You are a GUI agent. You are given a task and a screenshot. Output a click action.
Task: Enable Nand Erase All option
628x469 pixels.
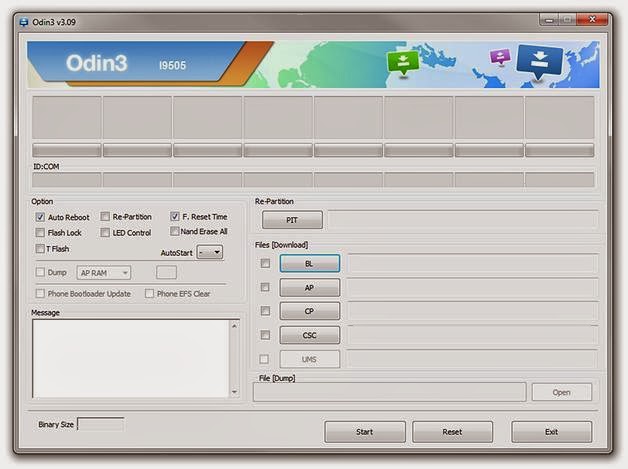[175, 231]
